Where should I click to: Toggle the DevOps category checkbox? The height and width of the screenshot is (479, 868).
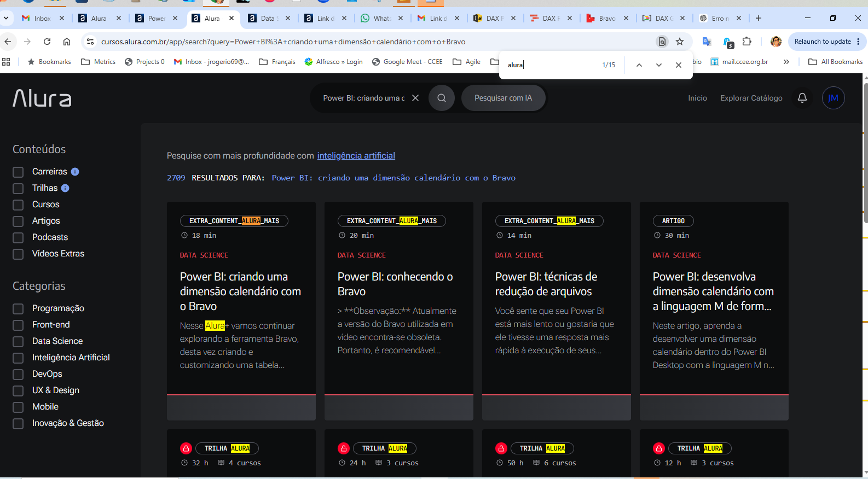[18, 375]
